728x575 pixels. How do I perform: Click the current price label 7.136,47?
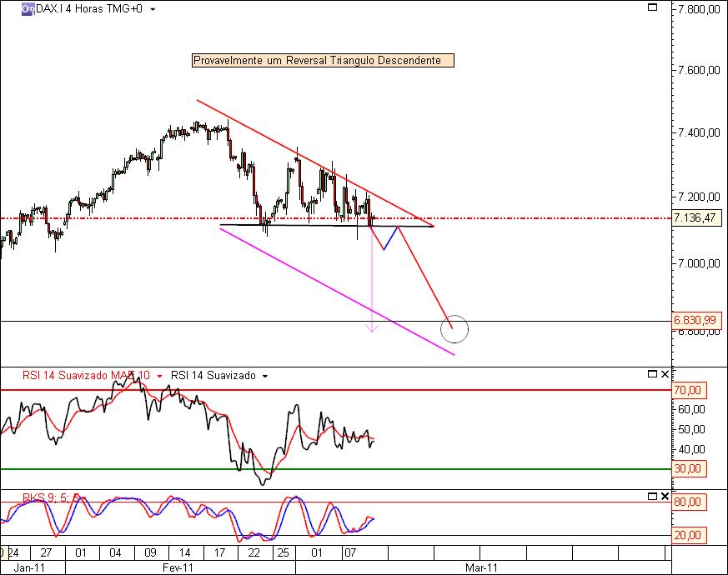coord(695,217)
